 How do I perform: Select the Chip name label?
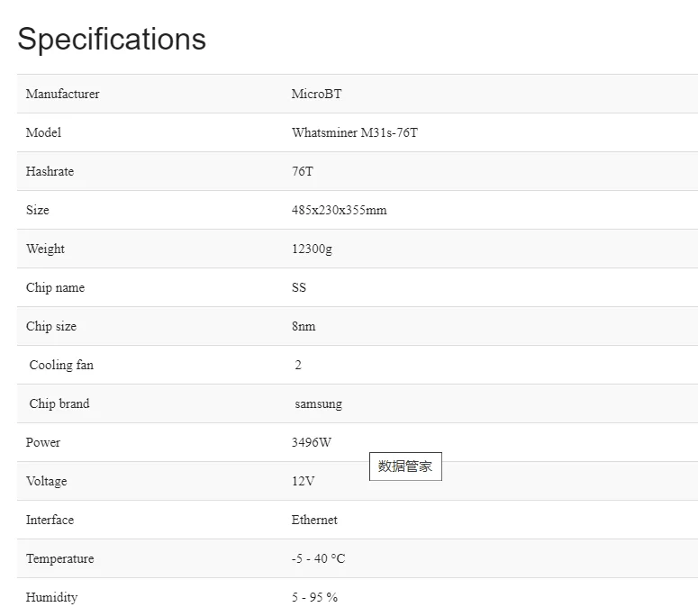point(55,287)
